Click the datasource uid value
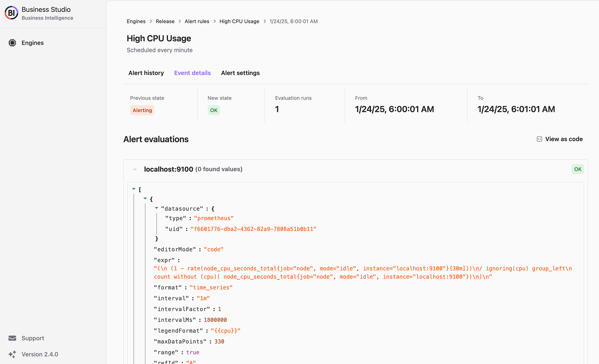Image resolution: width=599 pixels, height=364 pixels. pyautogui.click(x=254, y=229)
